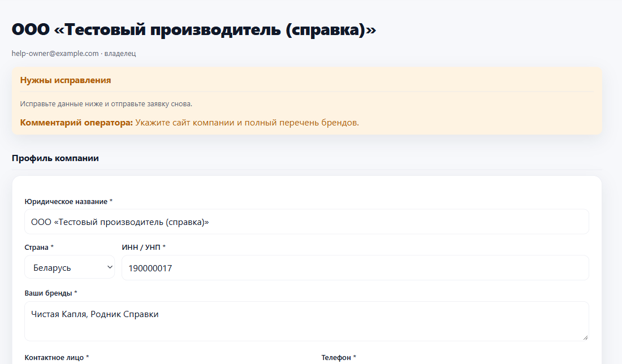Click the help-owner@example.com · владелец text
Image resolution: width=622 pixels, height=364 pixels.
tap(74, 53)
